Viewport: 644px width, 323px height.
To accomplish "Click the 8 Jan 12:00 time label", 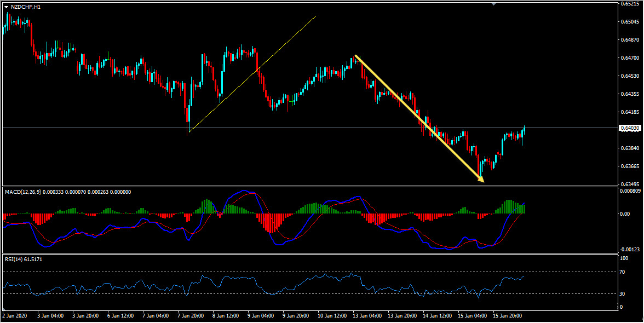I will [227, 316].
